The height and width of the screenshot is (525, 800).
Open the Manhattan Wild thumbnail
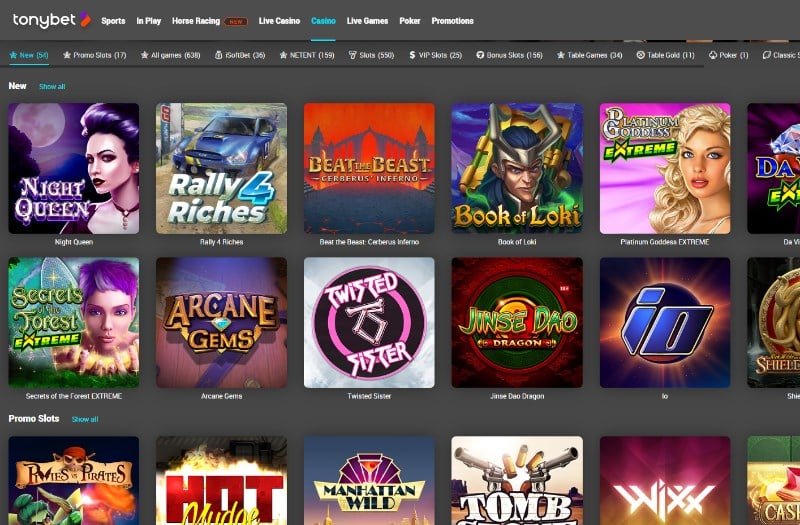tap(369, 480)
